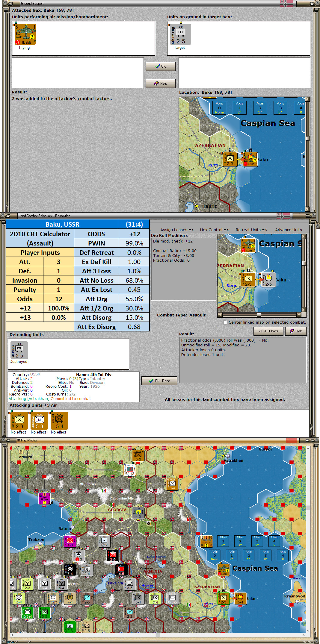Click the Axis 2 box in Ground Support map
The width and height of the screenshot is (320, 644).
coord(260,107)
